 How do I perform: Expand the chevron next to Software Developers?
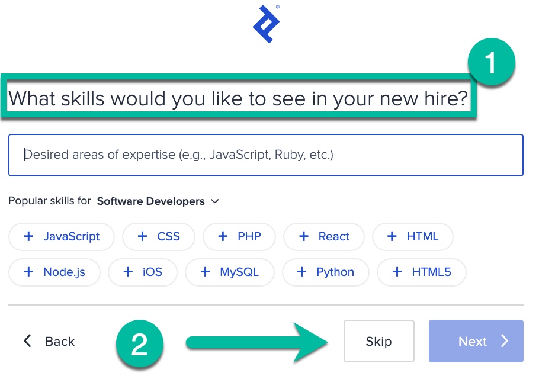click(215, 201)
